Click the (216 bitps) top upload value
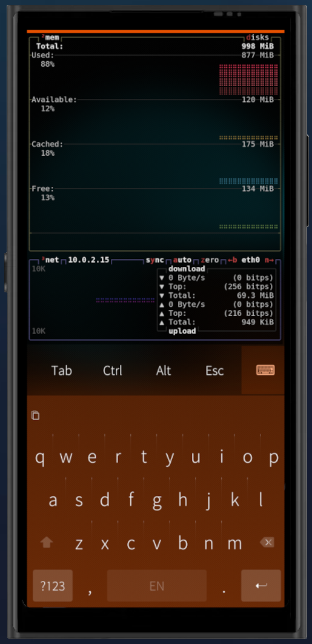312x644 pixels. coord(248,314)
